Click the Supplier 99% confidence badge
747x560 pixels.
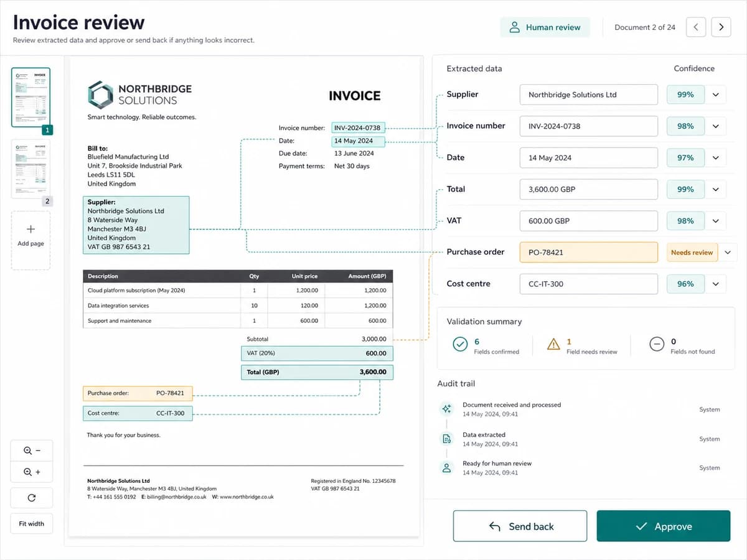686,95
